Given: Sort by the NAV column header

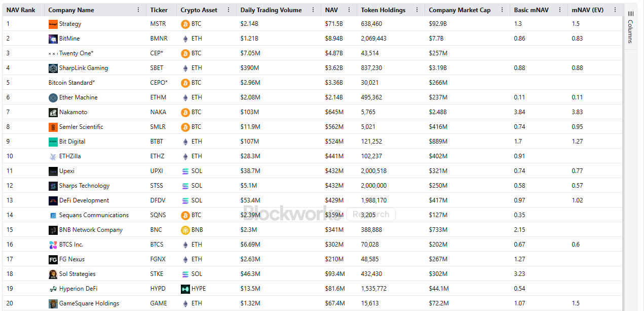Looking at the screenshot, I should 331,10.
